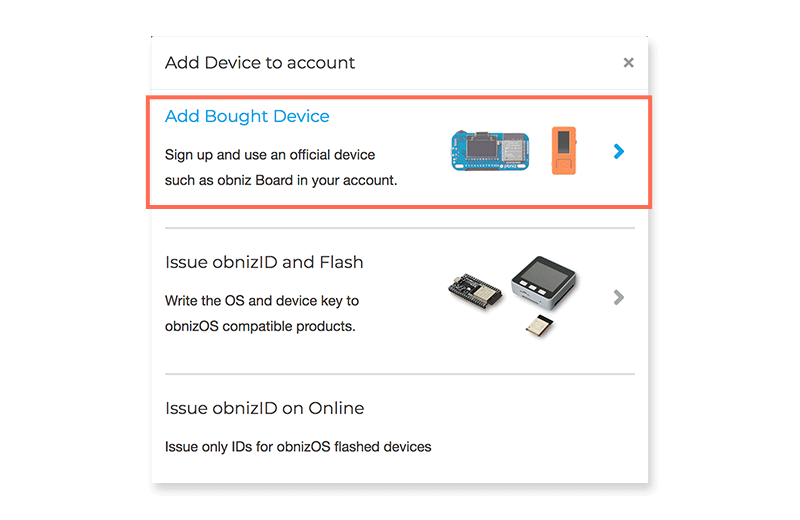Click the "Add Device to account" dialog title

[260, 63]
